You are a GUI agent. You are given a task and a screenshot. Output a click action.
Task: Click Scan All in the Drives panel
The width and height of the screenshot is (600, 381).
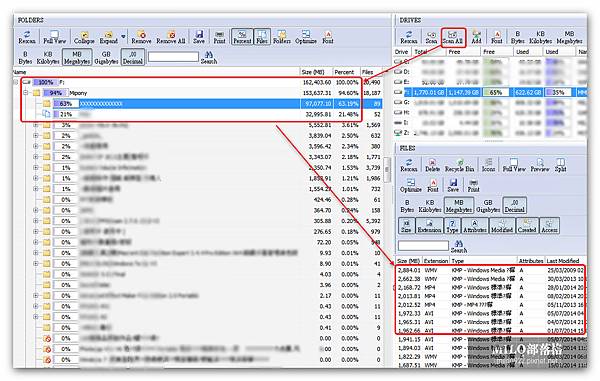click(453, 37)
